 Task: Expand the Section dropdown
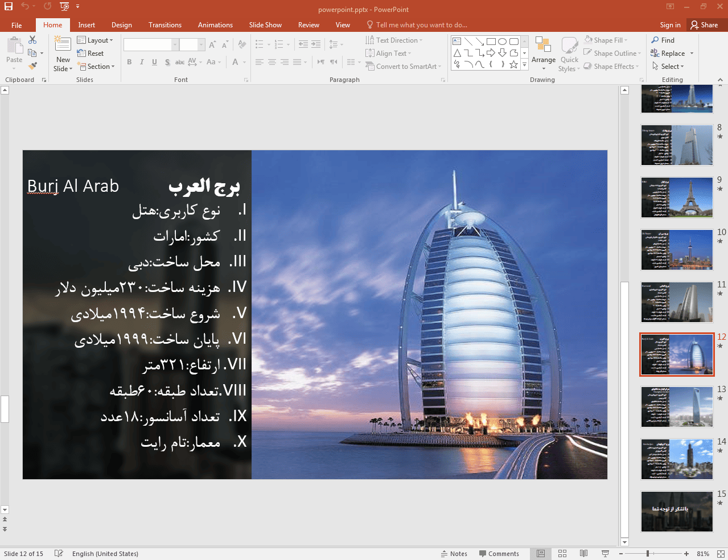pyautogui.click(x=96, y=67)
